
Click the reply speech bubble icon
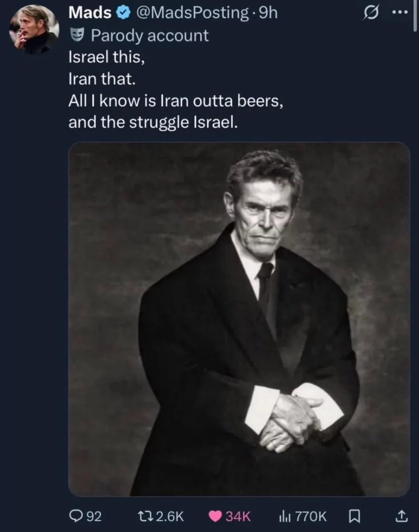(76, 516)
